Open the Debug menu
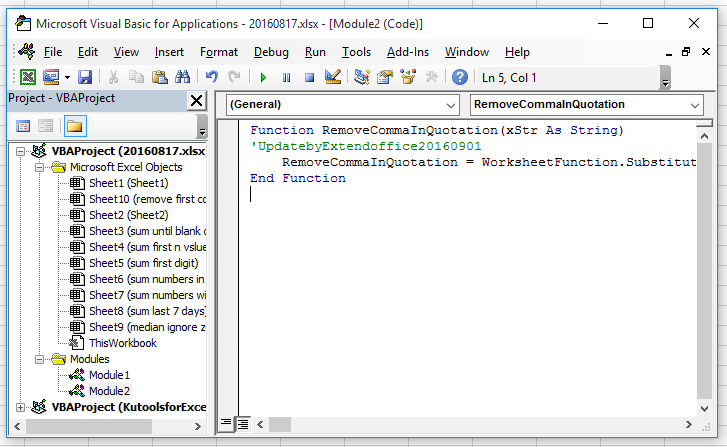Viewport: 727px width, 447px height. (271, 52)
